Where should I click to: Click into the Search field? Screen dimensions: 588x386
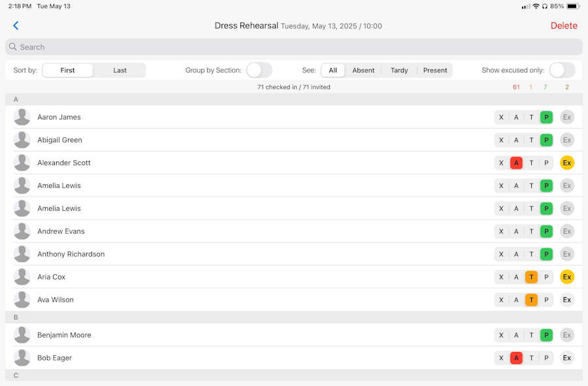pyautogui.click(x=294, y=47)
